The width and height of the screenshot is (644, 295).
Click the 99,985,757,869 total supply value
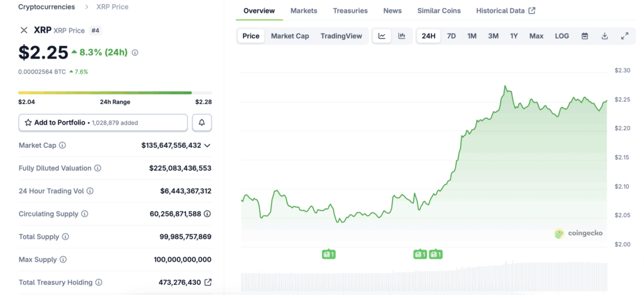pyautogui.click(x=186, y=237)
